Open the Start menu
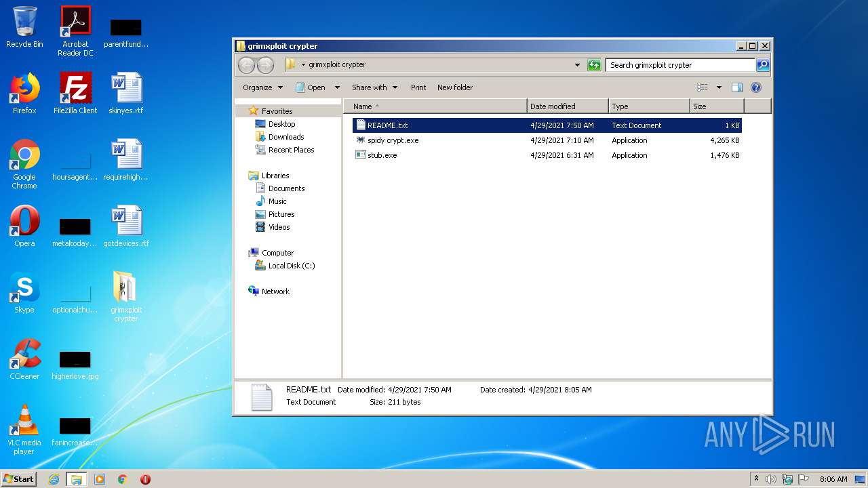868x488 pixels. [x=19, y=479]
